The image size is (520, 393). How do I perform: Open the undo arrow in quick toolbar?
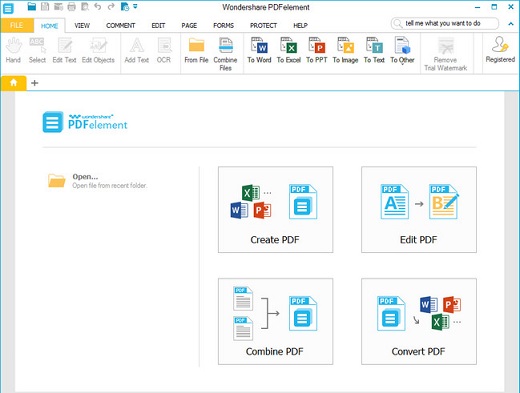tap(98, 6)
